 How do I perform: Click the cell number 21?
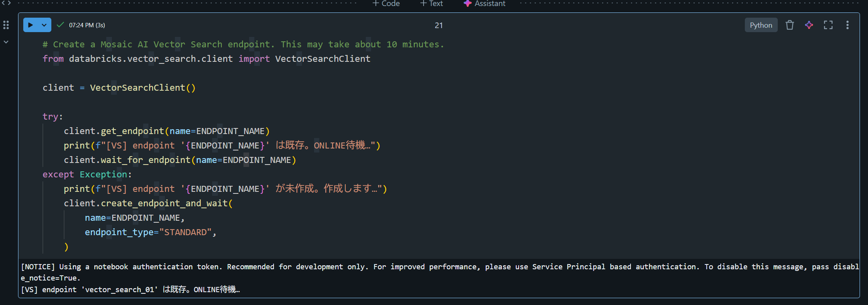(439, 25)
